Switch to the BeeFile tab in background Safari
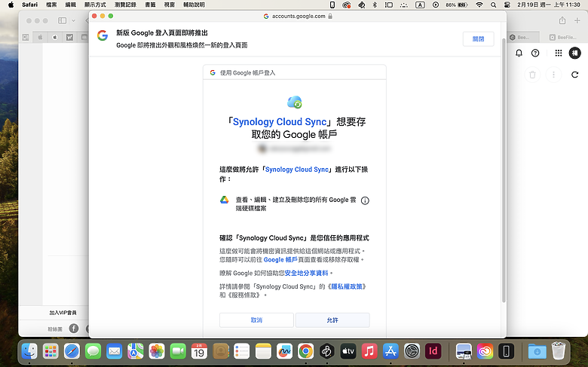This screenshot has width=588, height=367. 562,37
